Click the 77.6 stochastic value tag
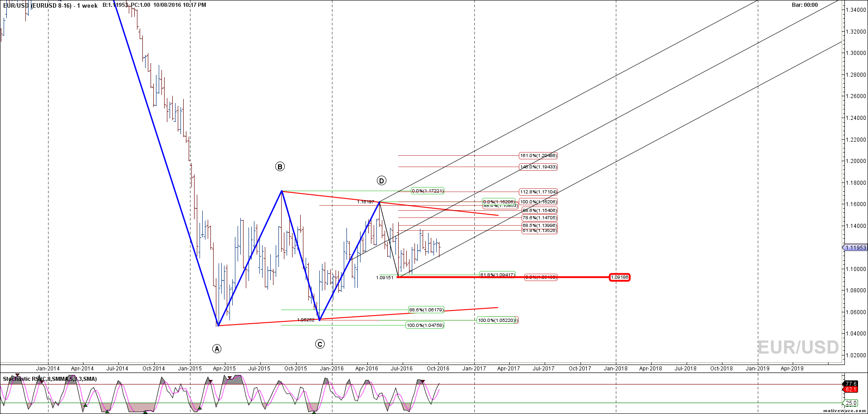The image size is (868, 414). [851, 384]
